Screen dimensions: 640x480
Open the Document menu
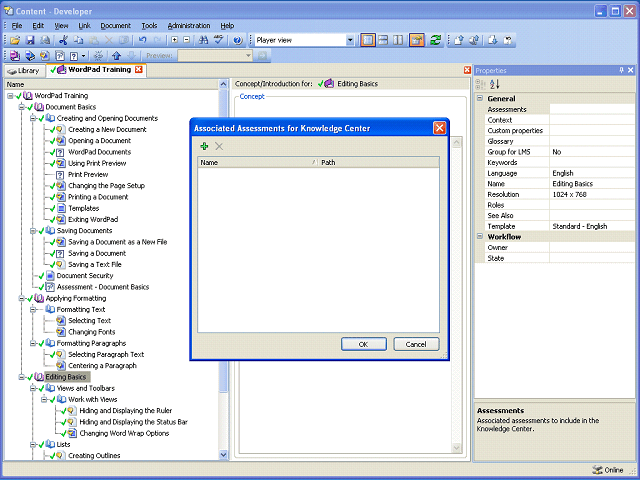click(116, 26)
